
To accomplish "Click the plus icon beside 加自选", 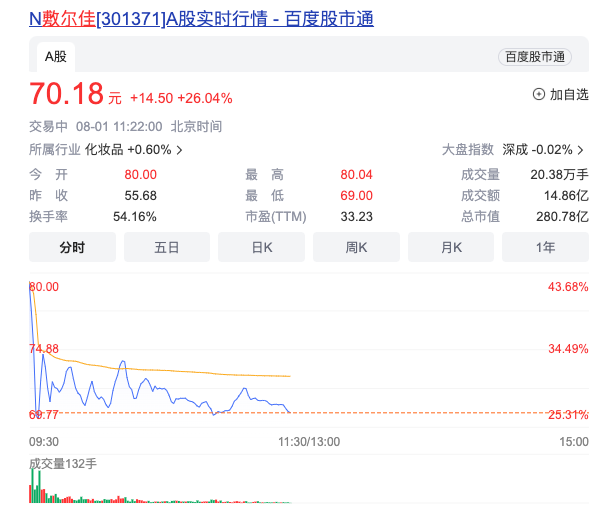I will 539,94.
